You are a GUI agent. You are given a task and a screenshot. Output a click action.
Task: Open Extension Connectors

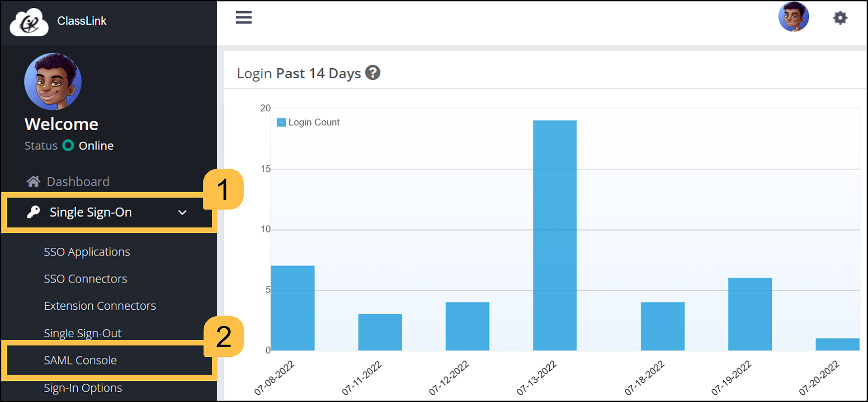click(100, 306)
